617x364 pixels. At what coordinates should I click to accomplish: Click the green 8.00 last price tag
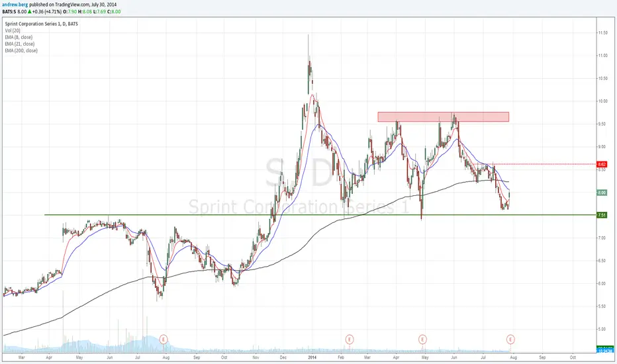602,193
